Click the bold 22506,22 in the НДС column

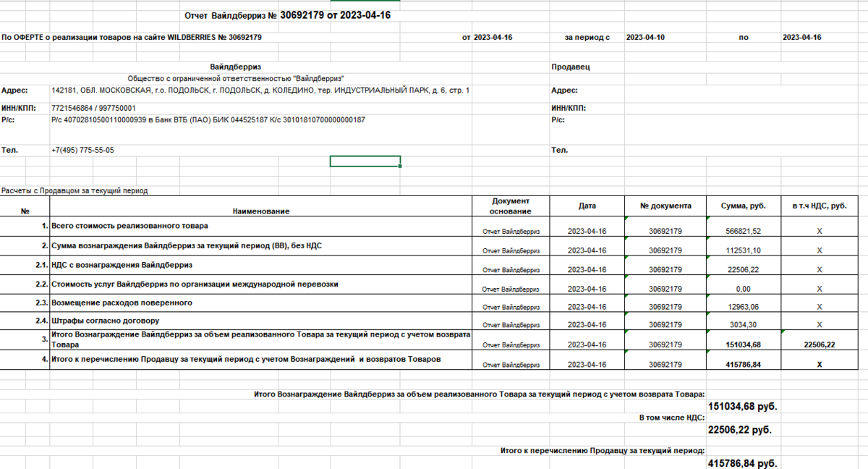click(x=820, y=345)
